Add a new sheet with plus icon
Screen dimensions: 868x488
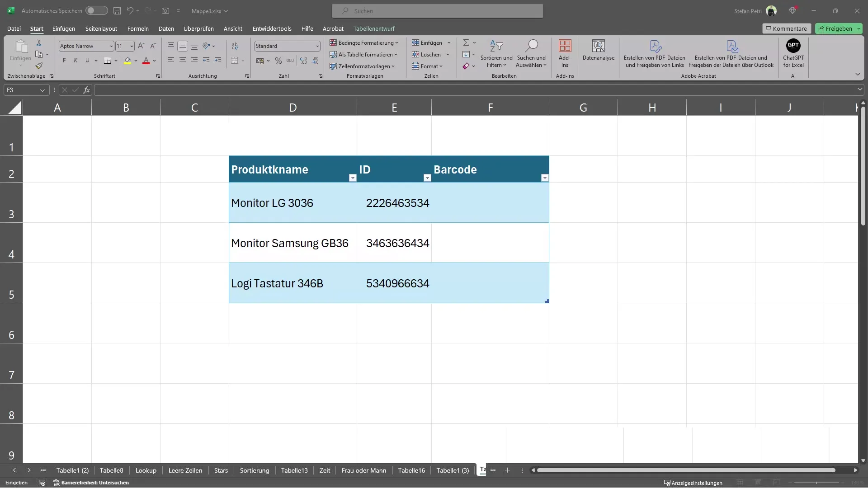507,470
